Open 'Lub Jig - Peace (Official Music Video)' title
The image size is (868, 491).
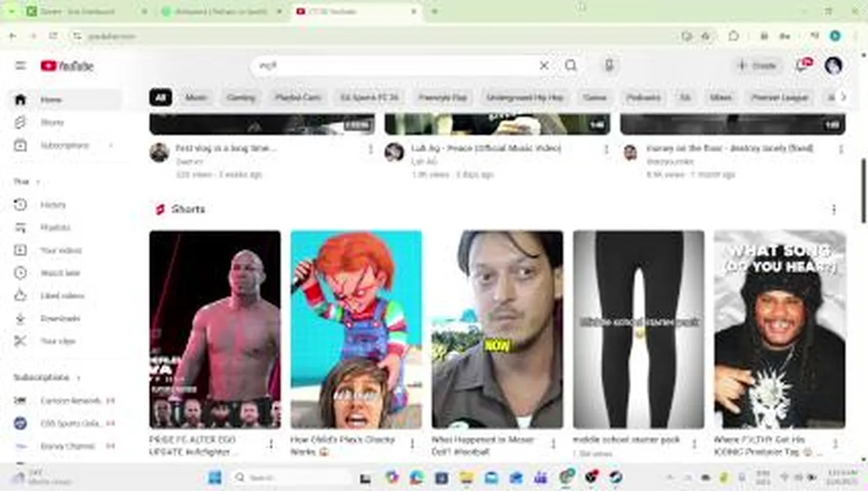[486, 148]
